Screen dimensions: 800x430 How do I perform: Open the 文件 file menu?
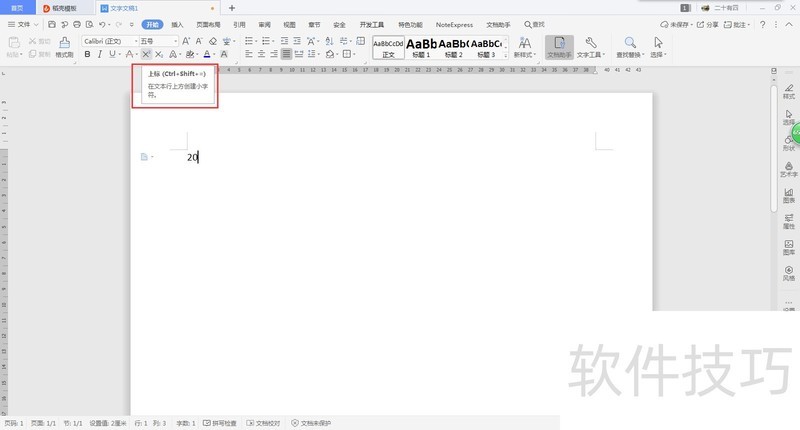(x=23, y=24)
